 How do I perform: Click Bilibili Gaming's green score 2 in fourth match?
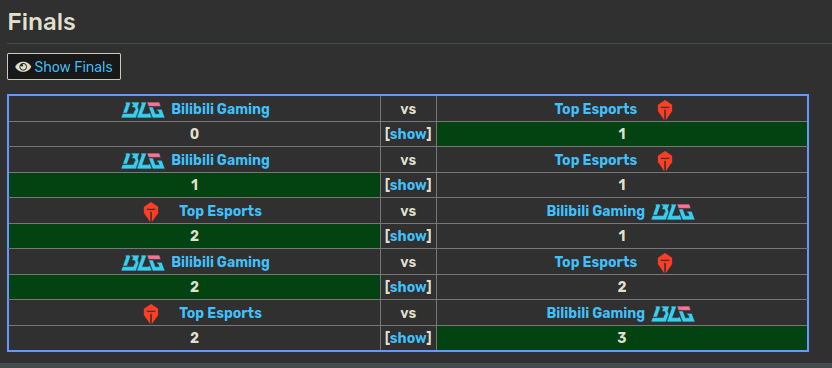point(194,287)
